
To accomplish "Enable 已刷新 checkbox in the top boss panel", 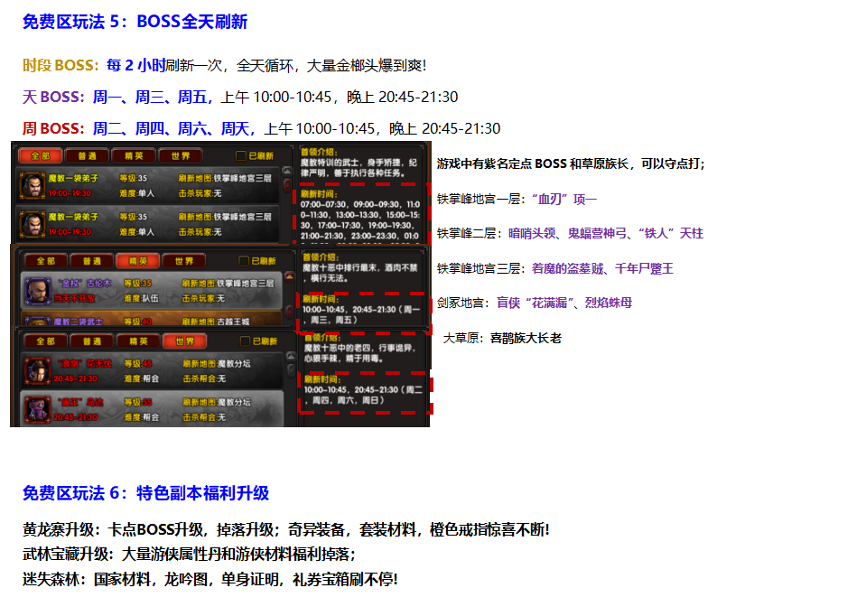I will (x=241, y=156).
